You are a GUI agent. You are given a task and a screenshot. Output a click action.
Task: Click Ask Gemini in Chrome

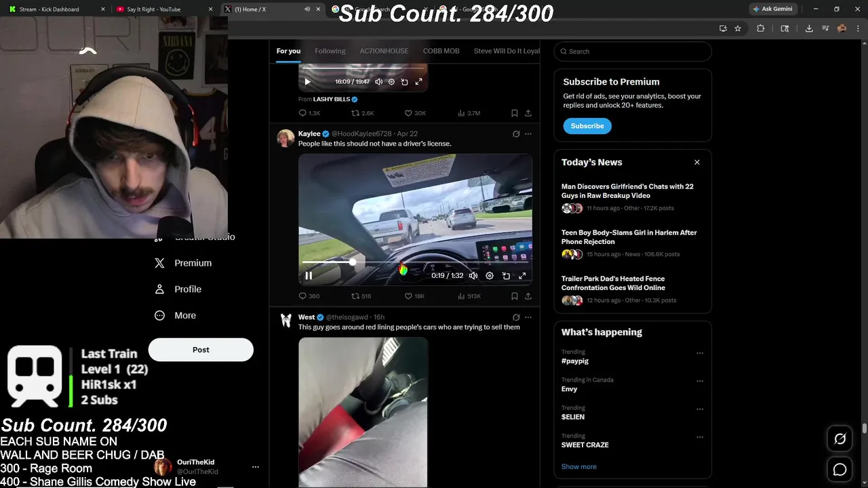772,9
